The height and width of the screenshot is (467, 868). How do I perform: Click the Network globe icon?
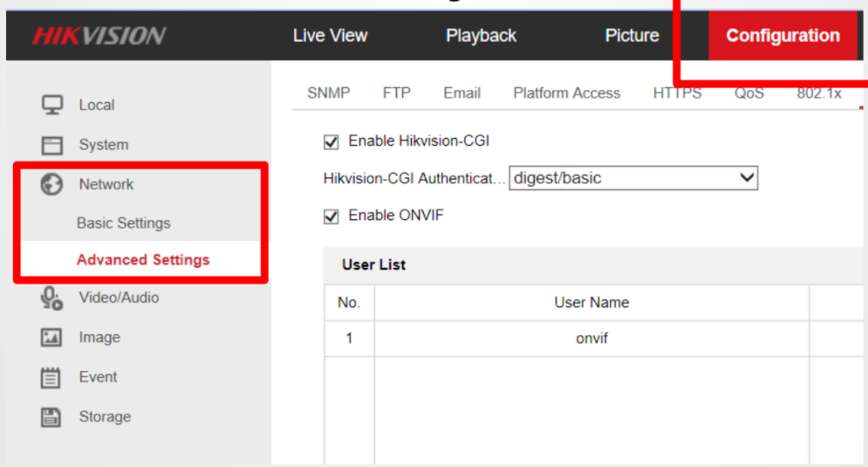52,184
